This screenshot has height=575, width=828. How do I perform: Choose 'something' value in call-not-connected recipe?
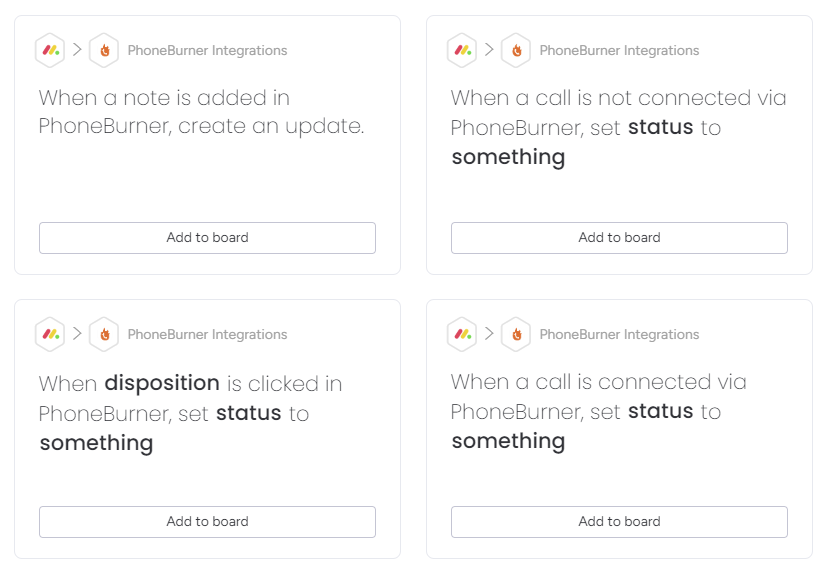pyautogui.click(x=508, y=157)
